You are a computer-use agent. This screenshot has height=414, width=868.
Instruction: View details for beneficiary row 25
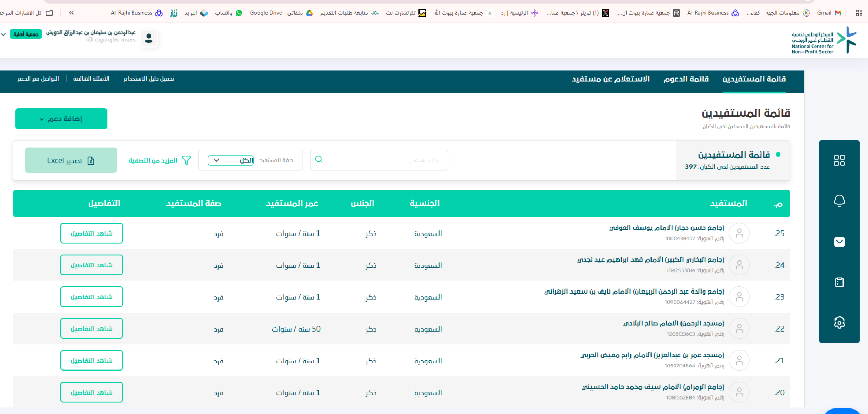(91, 233)
